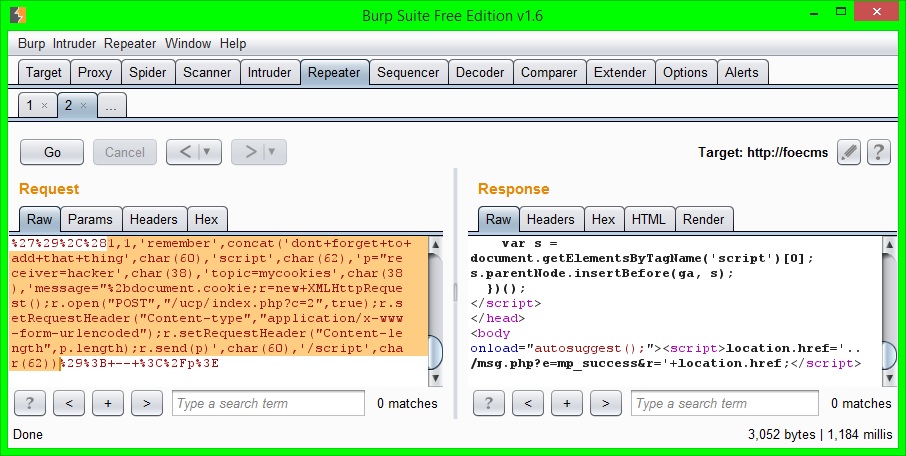Switch to the Spider tab

coord(148,72)
